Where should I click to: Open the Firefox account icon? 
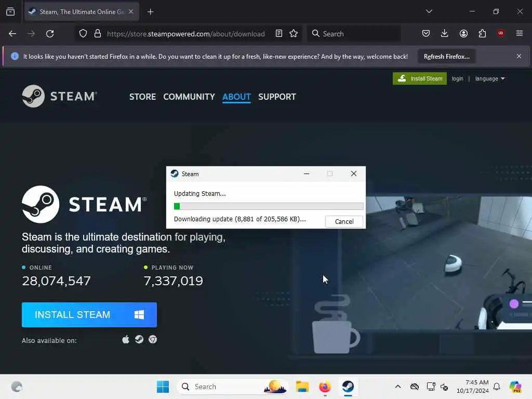463,33
